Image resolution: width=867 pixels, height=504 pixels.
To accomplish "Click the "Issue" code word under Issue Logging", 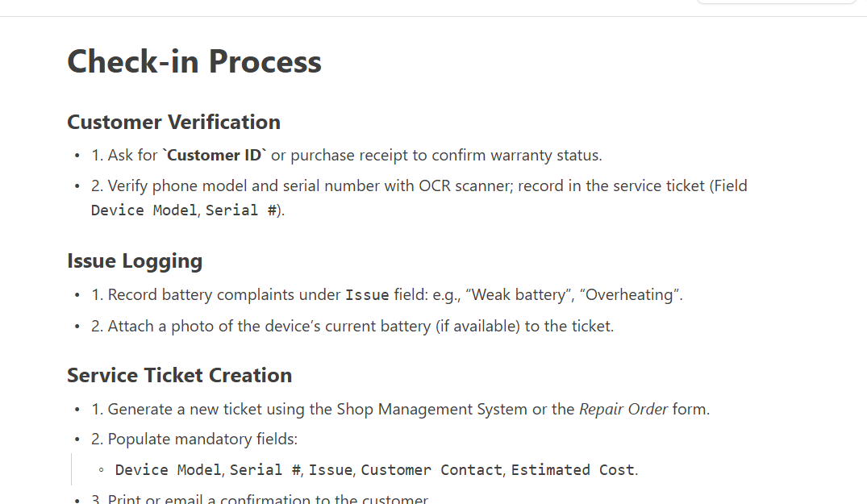I will 367,295.
